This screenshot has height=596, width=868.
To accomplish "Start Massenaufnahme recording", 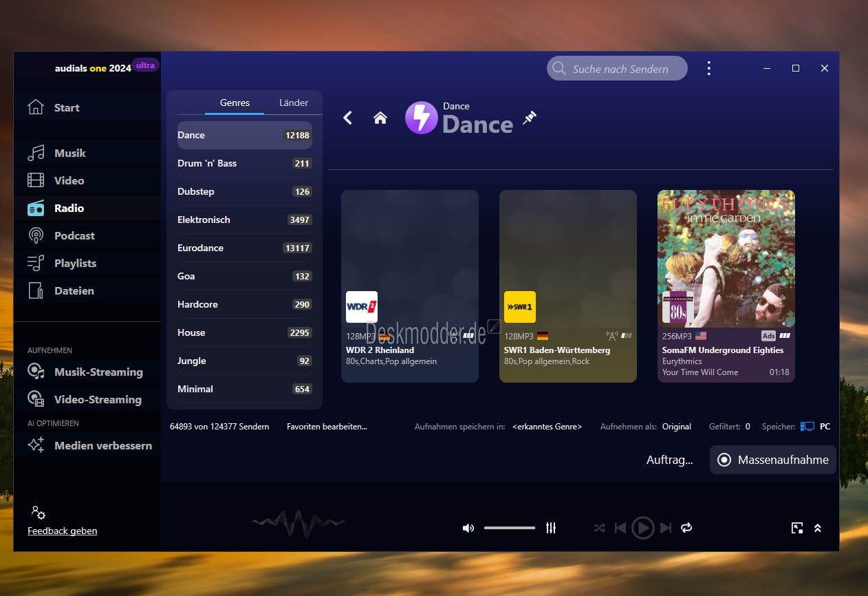I will point(773,460).
